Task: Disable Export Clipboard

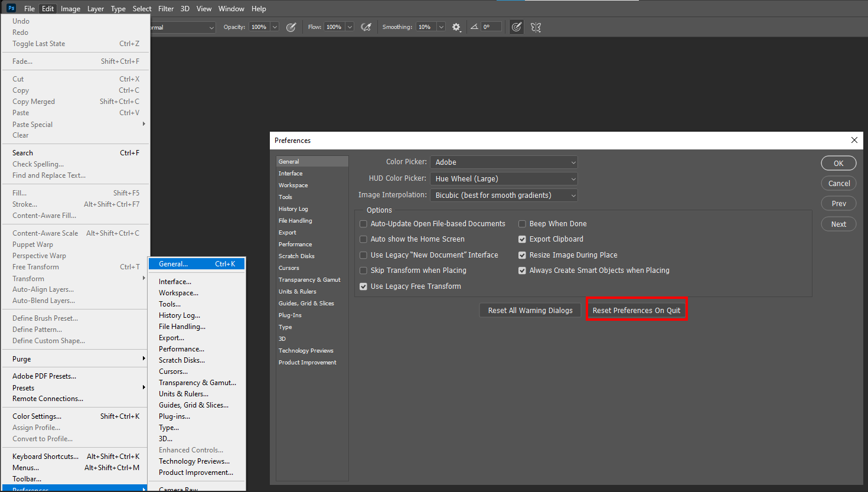Action: [522, 239]
